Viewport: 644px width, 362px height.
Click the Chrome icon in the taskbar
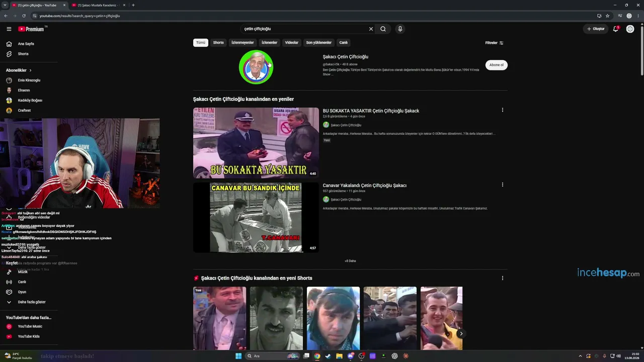pos(317,356)
